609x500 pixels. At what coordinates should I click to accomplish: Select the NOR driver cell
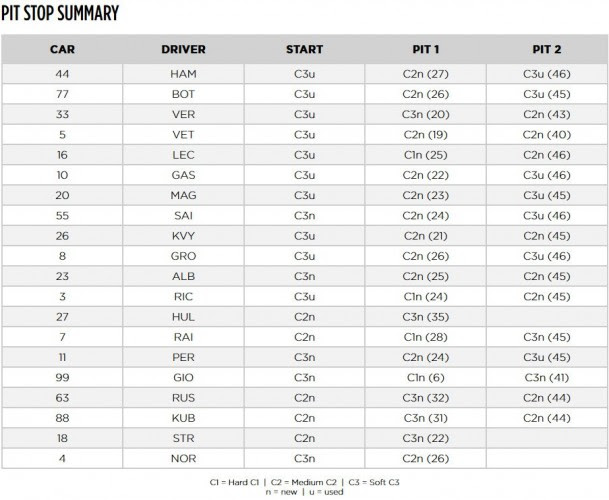point(183,458)
